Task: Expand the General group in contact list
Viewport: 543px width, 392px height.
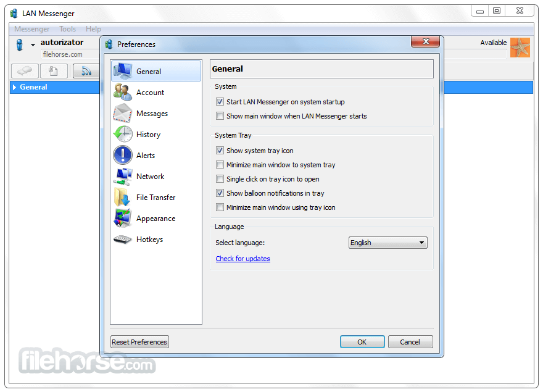Action: click(x=15, y=87)
